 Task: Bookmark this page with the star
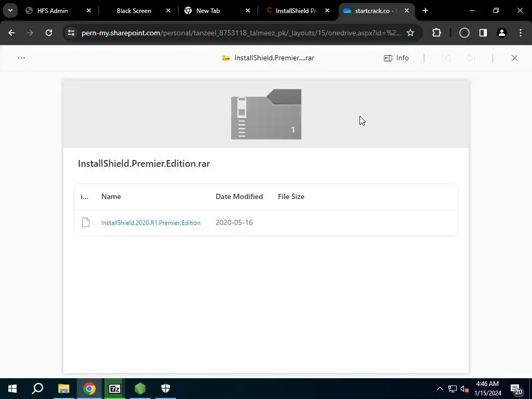click(410, 33)
